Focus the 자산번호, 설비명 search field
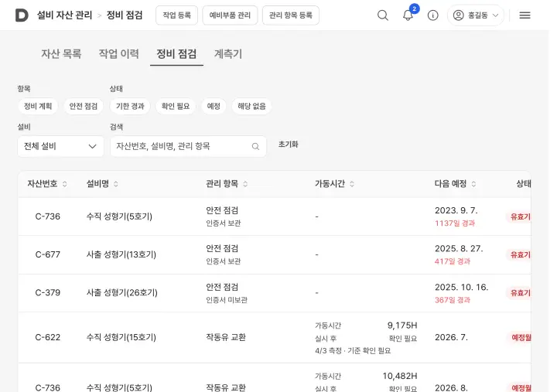The height and width of the screenshot is (392, 557). 188,146
